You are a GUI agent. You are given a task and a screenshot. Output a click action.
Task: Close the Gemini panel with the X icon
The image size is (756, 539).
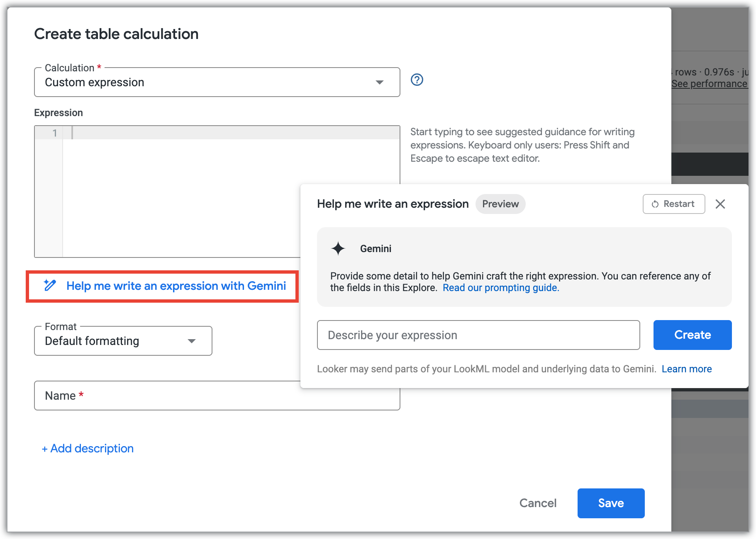tap(720, 204)
